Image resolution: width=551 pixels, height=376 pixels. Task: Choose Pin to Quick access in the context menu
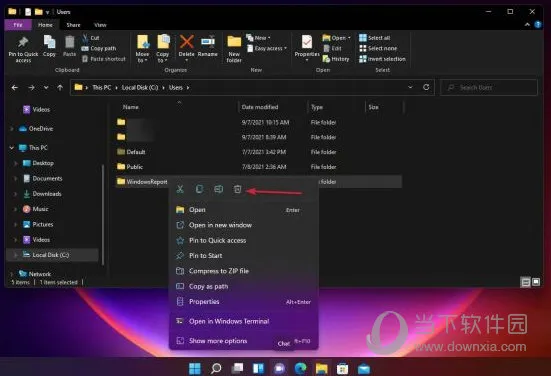[x=244, y=240]
